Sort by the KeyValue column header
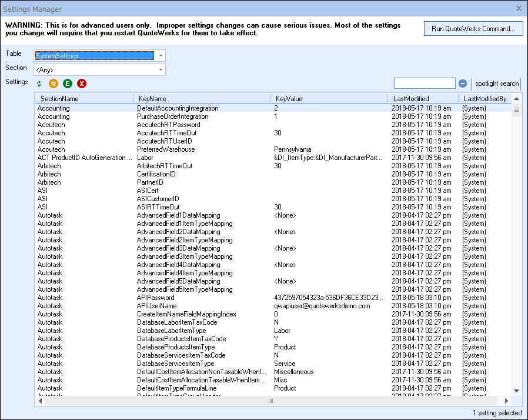Screen dimensions: 528x420 (289, 99)
